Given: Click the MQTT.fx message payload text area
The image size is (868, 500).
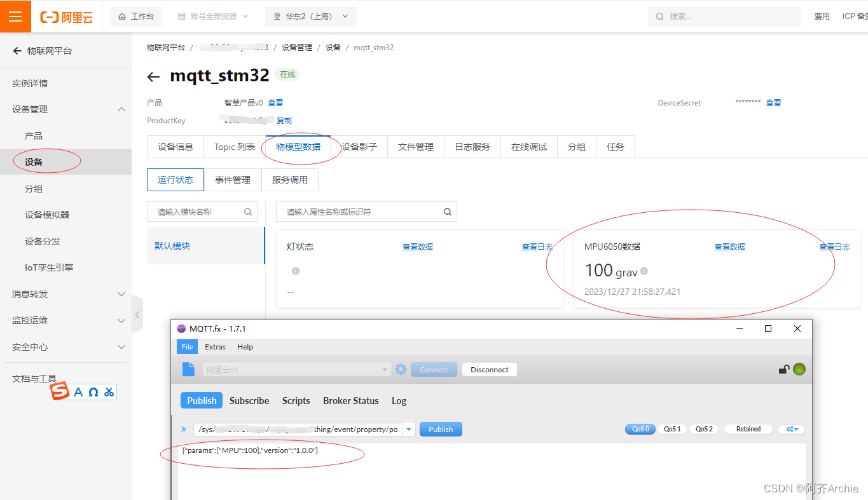Looking at the screenshot, I should [492, 471].
